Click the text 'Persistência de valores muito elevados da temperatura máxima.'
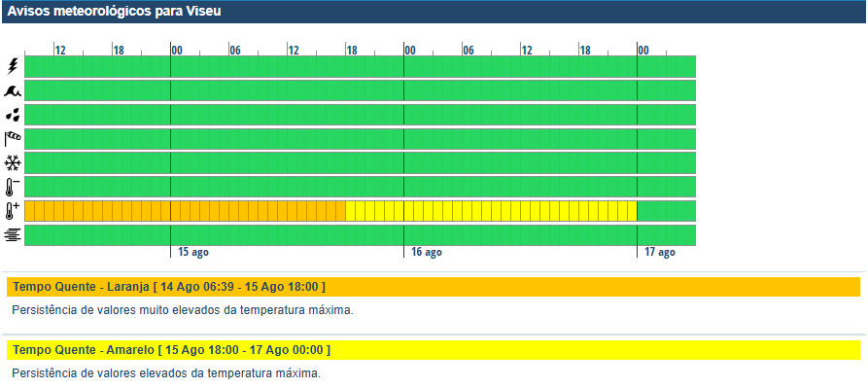The image size is (868, 388). pos(182,310)
